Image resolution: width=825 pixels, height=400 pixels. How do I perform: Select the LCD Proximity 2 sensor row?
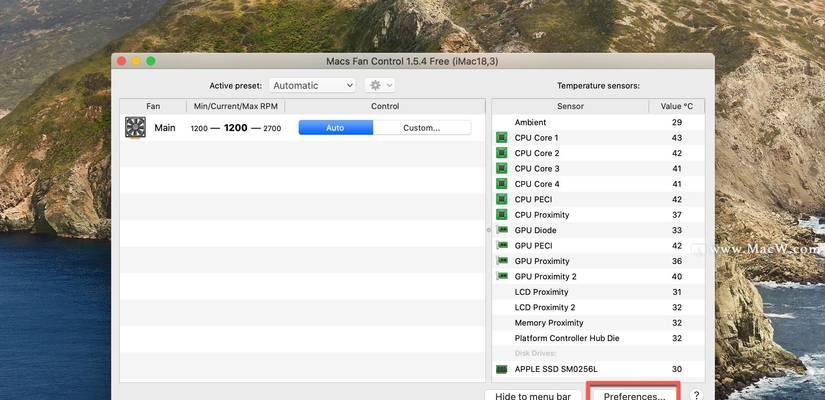598,307
